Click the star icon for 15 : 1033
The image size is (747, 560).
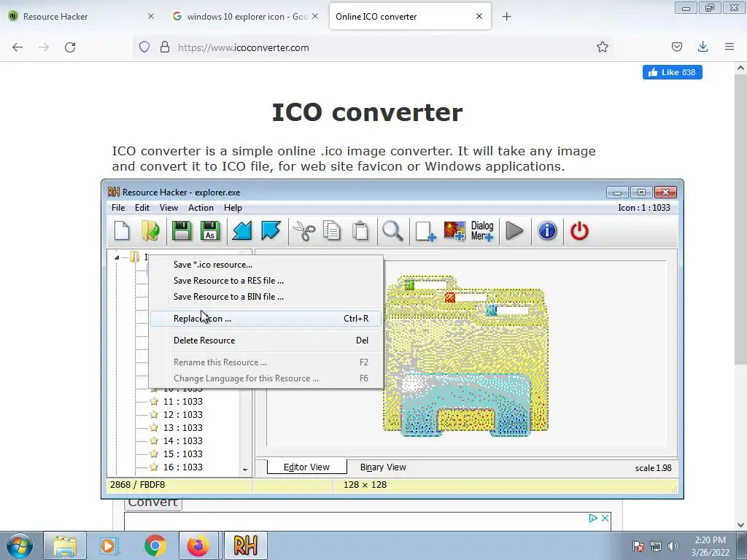154,454
